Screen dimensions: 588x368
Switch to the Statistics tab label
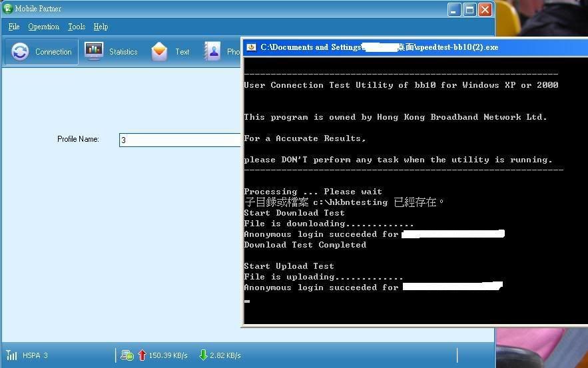point(123,52)
